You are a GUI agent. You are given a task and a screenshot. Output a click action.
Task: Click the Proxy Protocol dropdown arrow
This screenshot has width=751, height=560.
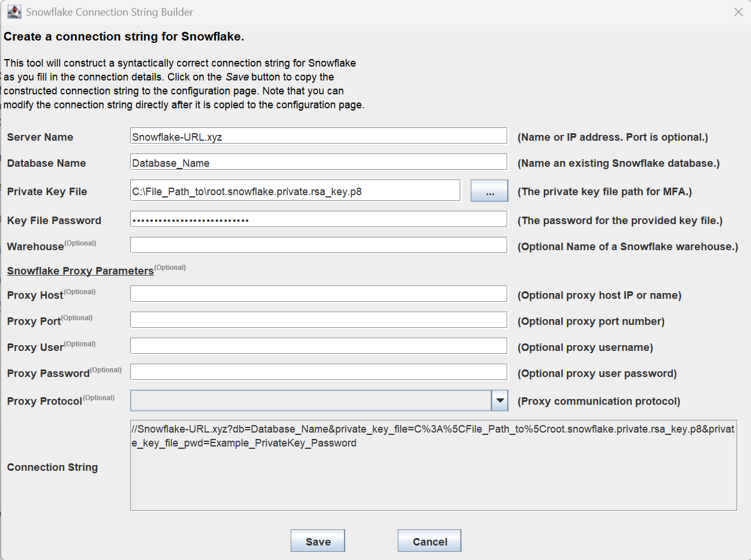click(x=500, y=400)
